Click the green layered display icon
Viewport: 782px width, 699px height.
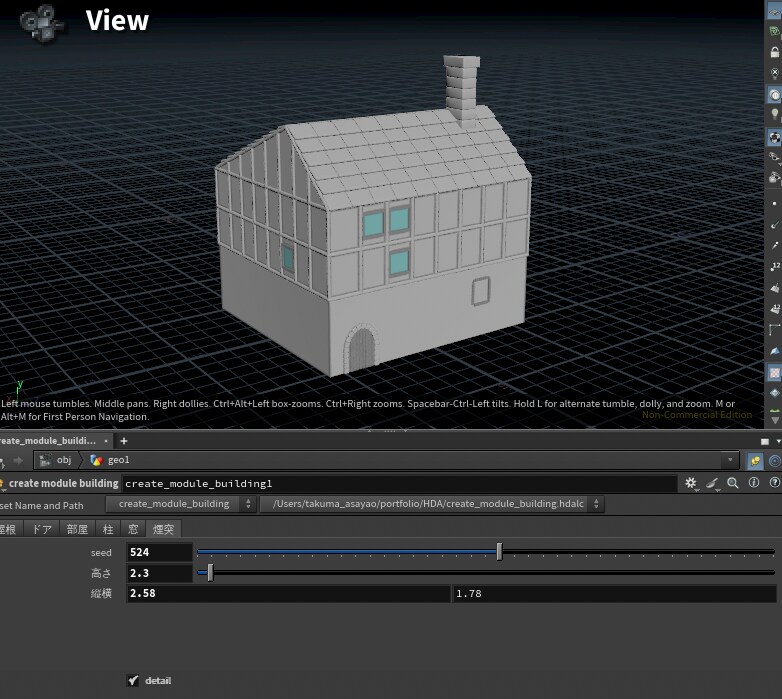coord(775,31)
